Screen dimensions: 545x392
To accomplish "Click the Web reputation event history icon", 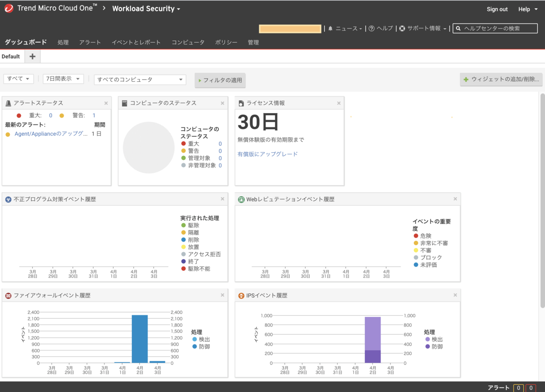I will click(x=241, y=199).
